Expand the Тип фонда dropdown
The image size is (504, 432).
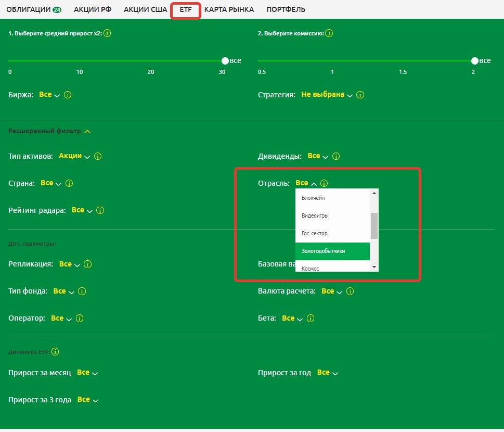point(63,291)
